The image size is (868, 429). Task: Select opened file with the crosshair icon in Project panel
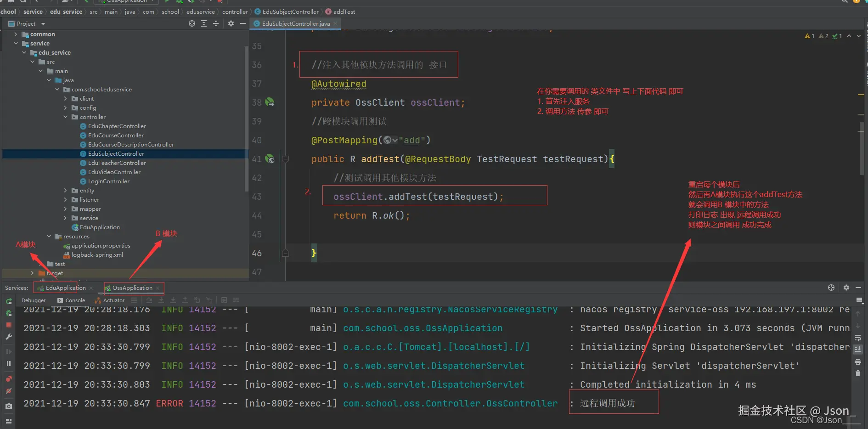click(x=192, y=23)
